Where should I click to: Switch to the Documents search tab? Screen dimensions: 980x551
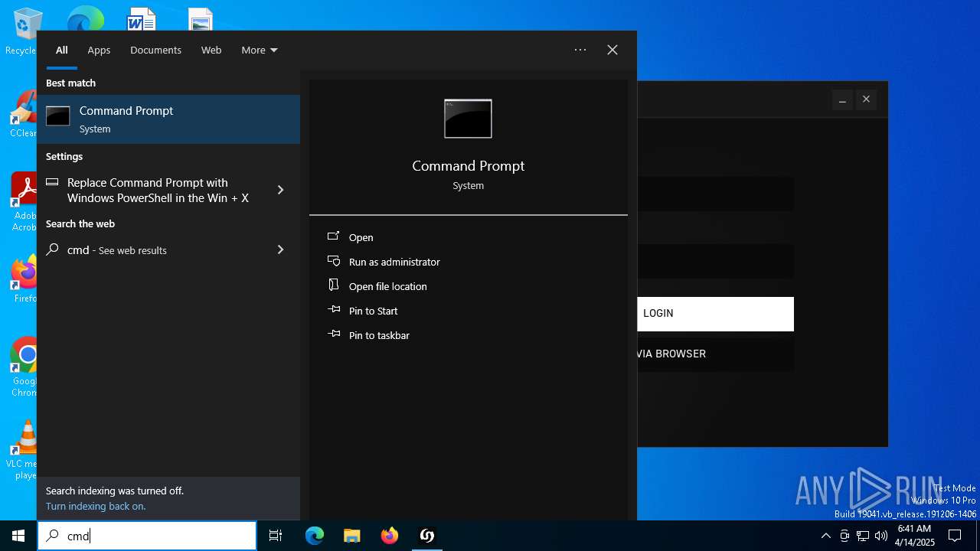click(155, 50)
